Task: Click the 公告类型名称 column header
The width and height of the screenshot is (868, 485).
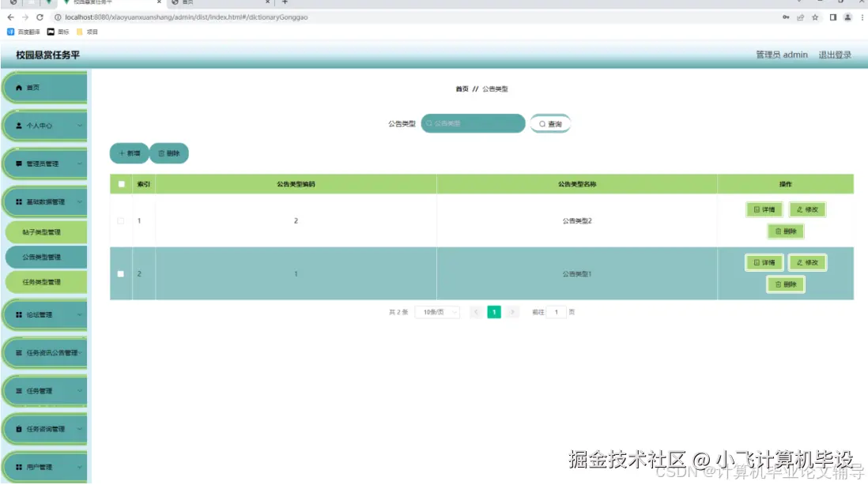Action: point(577,184)
